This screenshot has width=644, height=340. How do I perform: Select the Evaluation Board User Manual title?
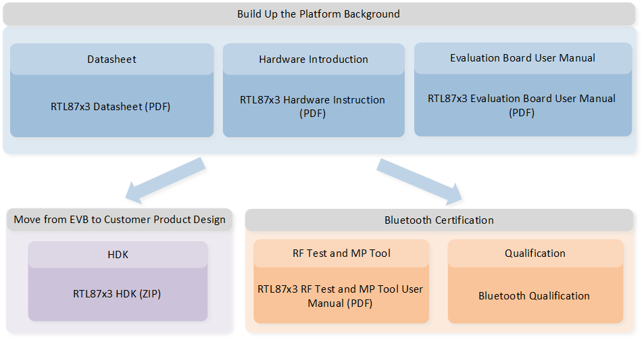click(x=522, y=58)
